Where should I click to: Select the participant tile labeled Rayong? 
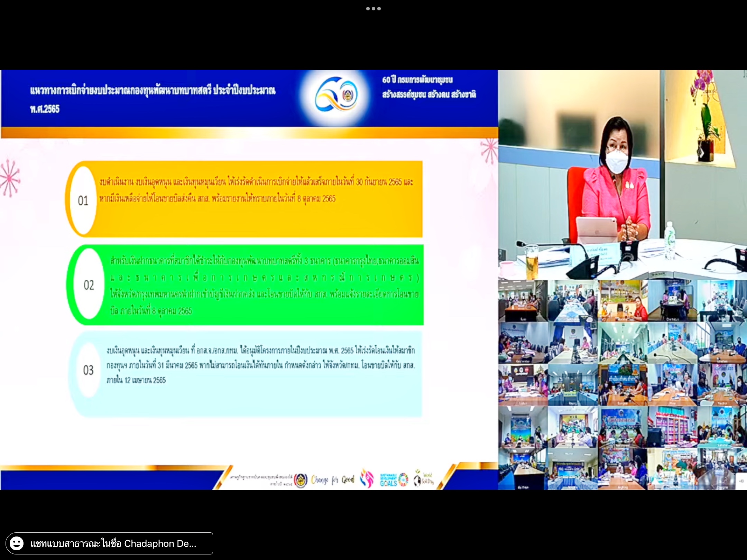573,384
